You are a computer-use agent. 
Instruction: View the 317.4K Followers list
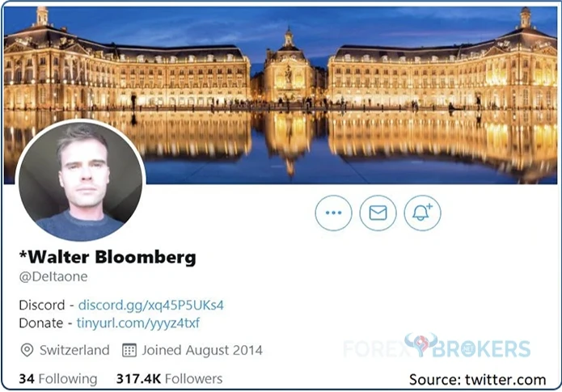pos(169,379)
